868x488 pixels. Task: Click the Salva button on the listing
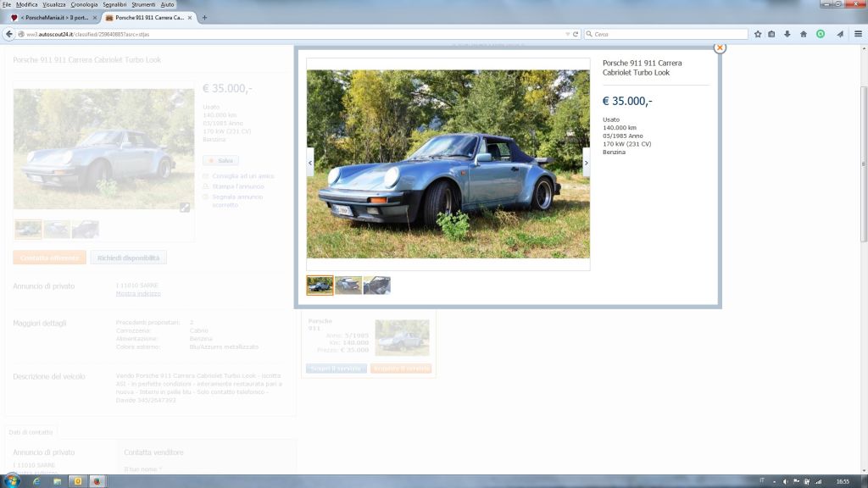220,160
